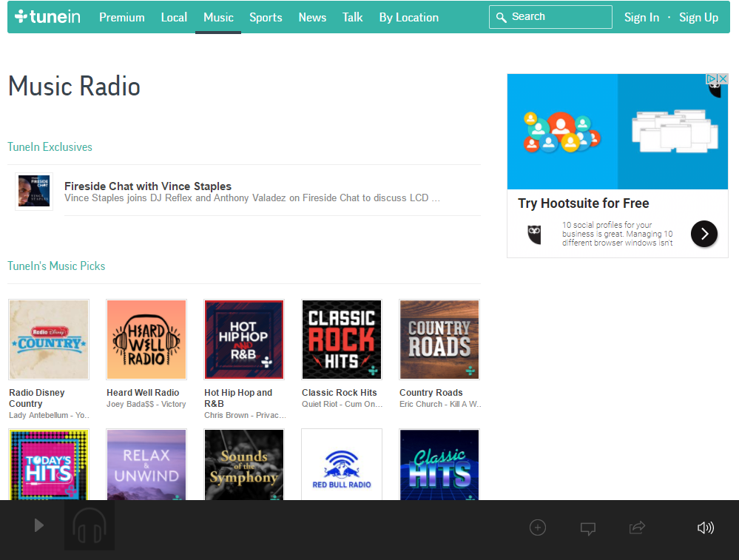Open the Hot Hip Hop and R&B artwork
Image resolution: width=739 pixels, height=560 pixels.
(243, 340)
